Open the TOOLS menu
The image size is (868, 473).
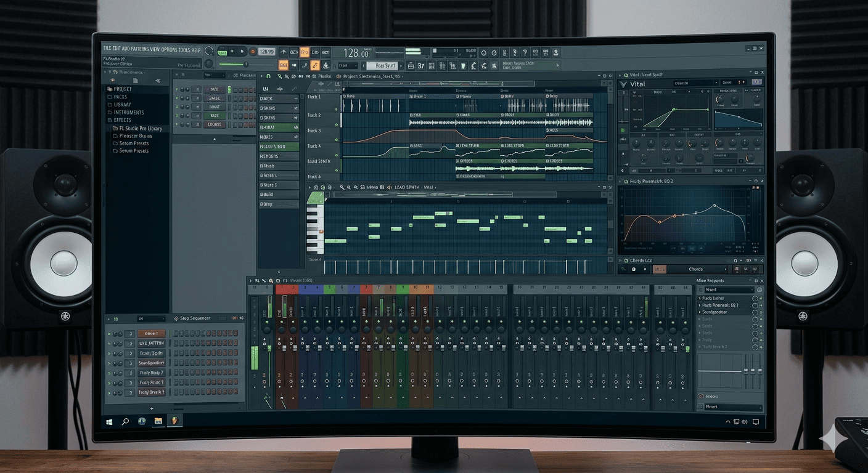click(x=184, y=49)
